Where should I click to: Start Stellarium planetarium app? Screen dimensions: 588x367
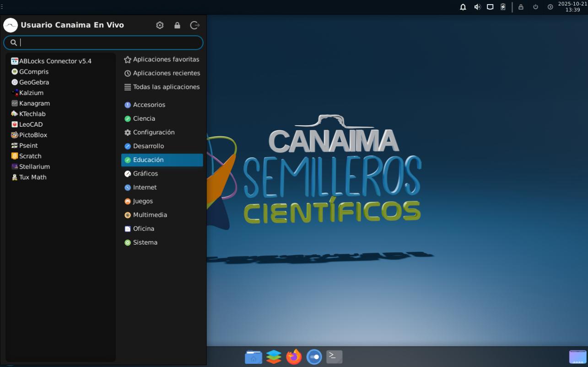click(34, 167)
